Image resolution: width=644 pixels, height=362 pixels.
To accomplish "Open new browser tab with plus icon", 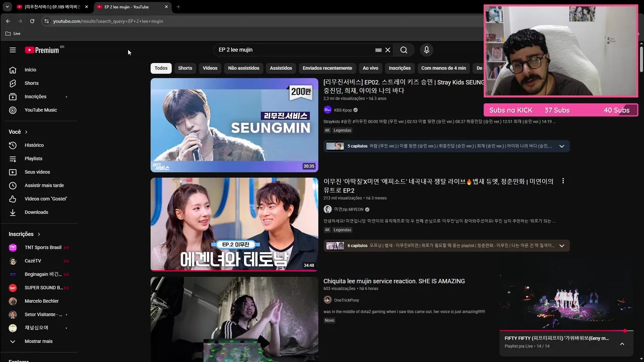I will click(x=178, y=7).
